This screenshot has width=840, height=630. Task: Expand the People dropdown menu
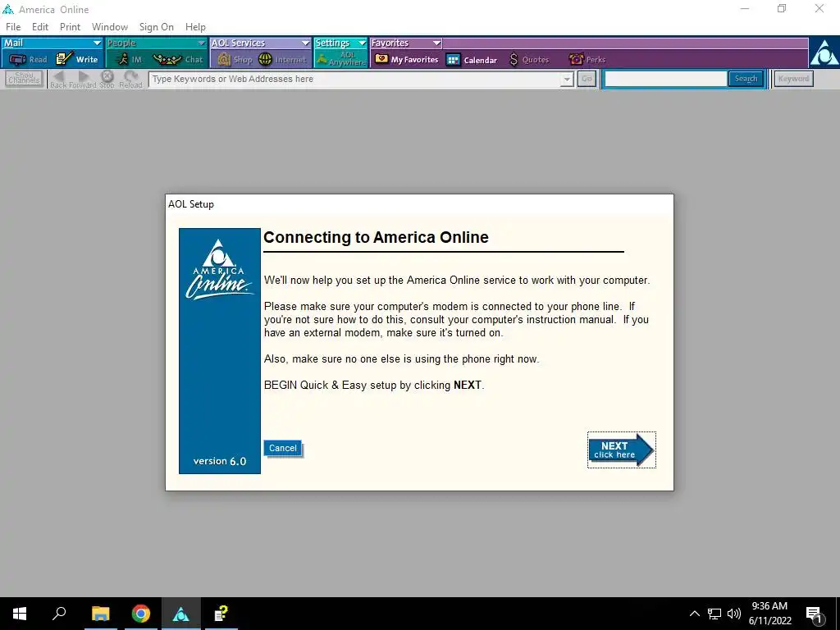click(x=202, y=43)
